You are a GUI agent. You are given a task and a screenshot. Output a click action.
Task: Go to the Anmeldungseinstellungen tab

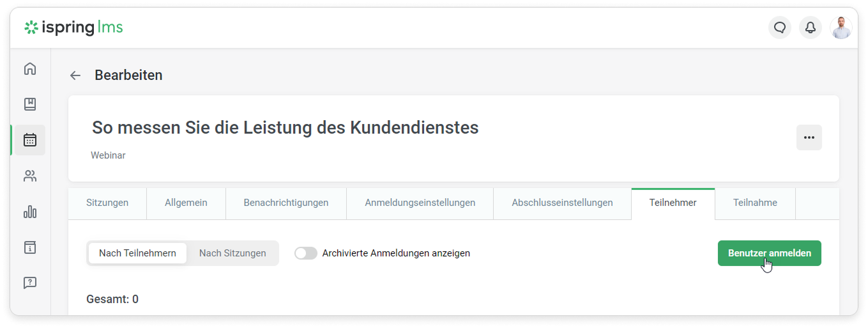coord(420,203)
